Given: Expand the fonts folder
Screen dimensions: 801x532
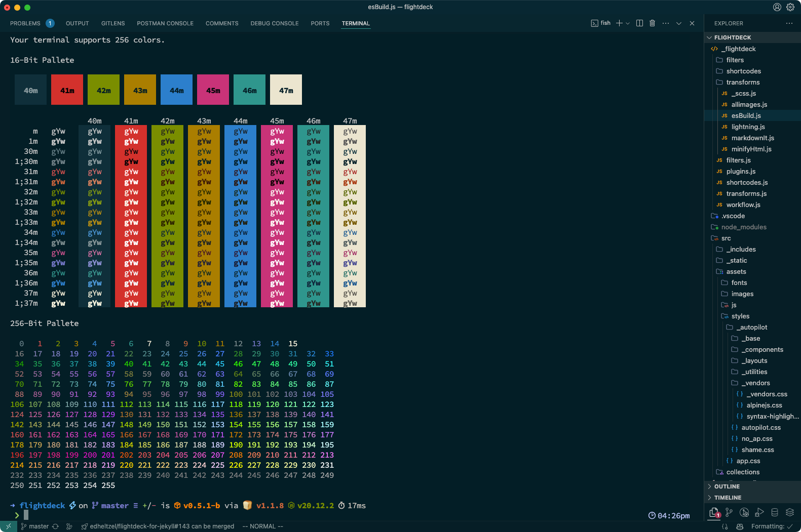Looking at the screenshot, I should click(752, 282).
